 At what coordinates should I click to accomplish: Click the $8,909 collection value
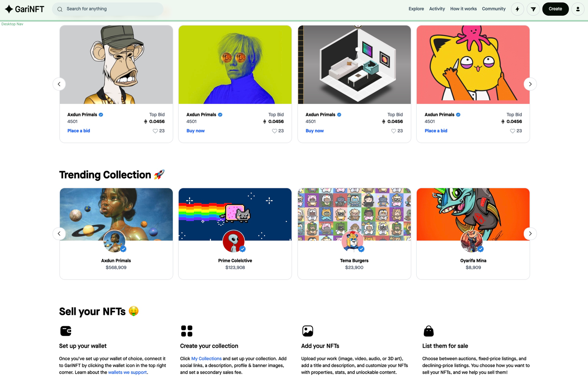coord(473,267)
